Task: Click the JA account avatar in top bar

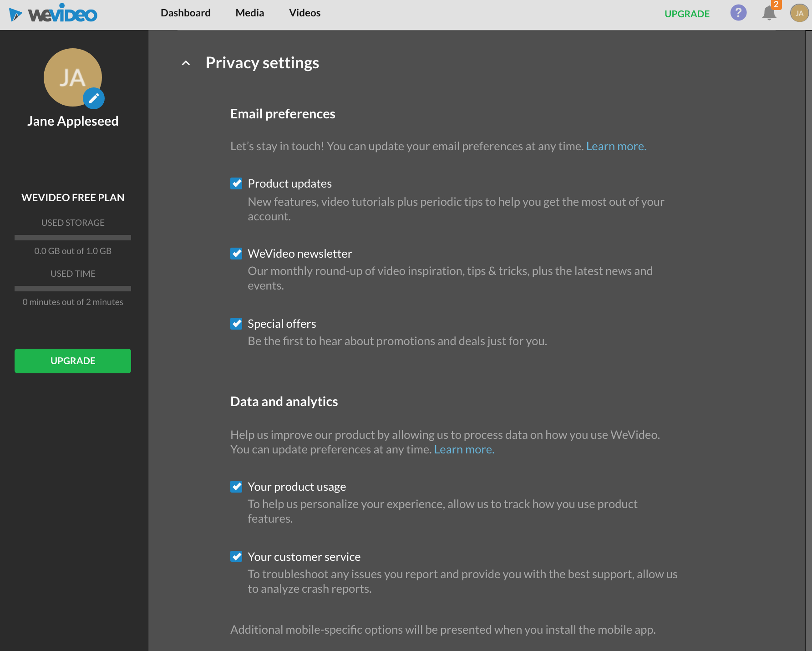Action: [x=799, y=13]
